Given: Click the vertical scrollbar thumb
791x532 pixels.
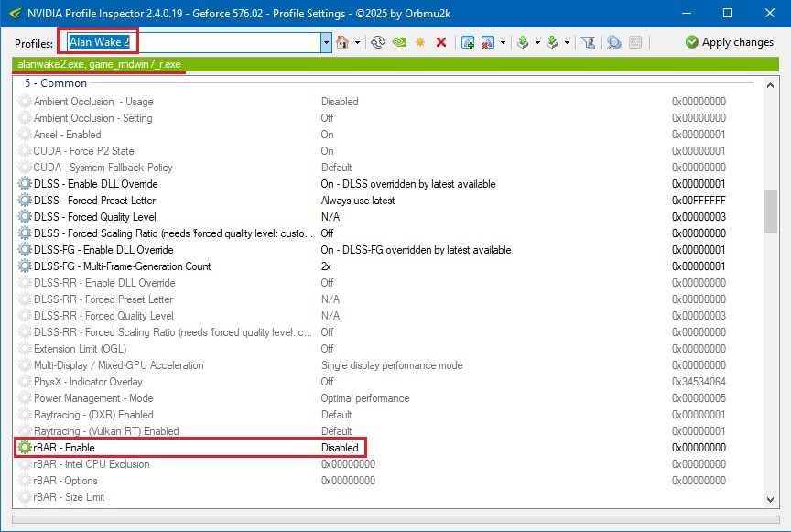Looking at the screenshot, I should pyautogui.click(x=770, y=212).
